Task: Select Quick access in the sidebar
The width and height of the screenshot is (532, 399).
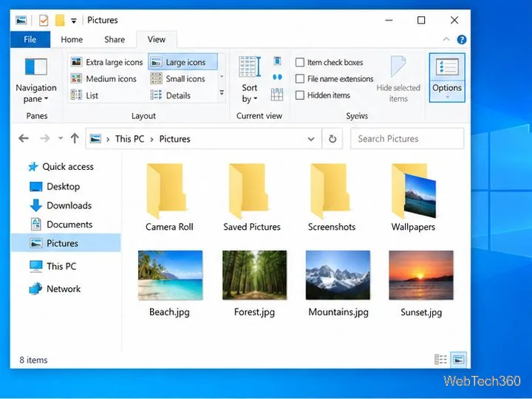Action: (61, 166)
